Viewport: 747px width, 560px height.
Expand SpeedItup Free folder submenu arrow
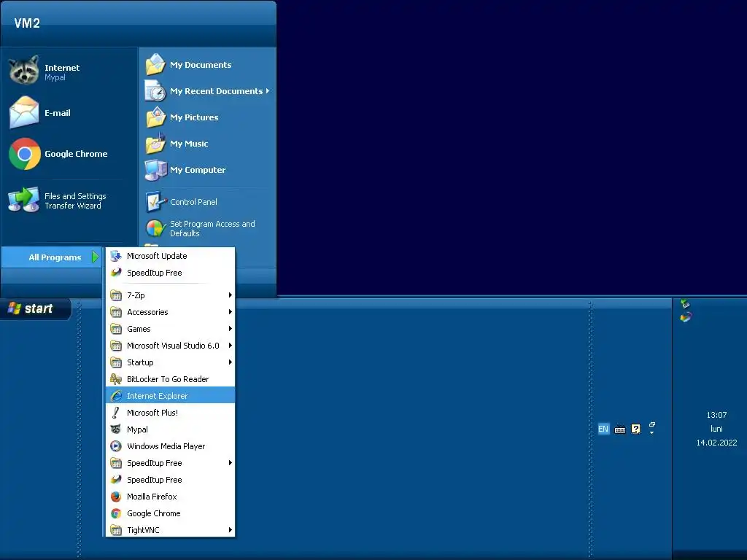click(x=230, y=463)
